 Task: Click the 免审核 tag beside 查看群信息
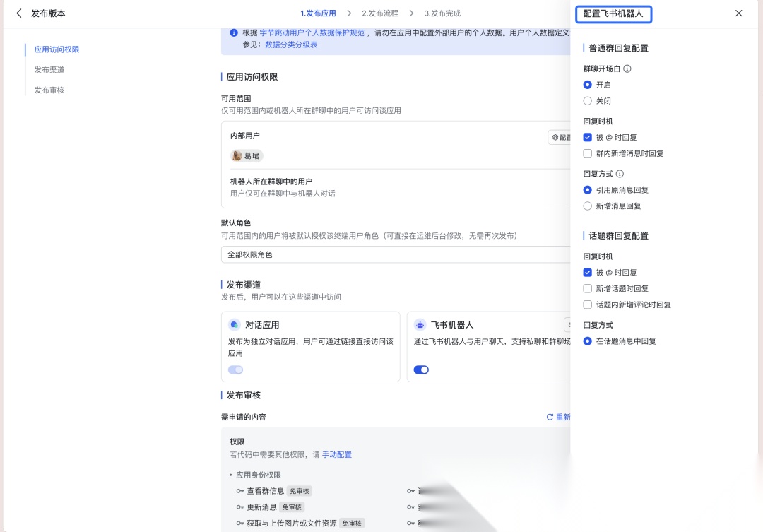click(300, 491)
